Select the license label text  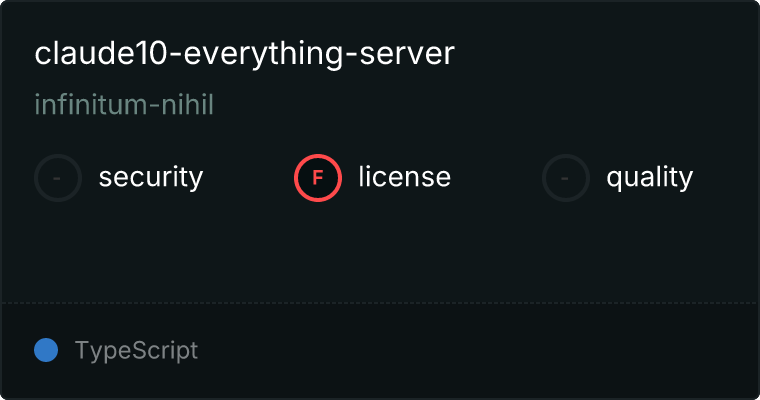[x=405, y=176]
